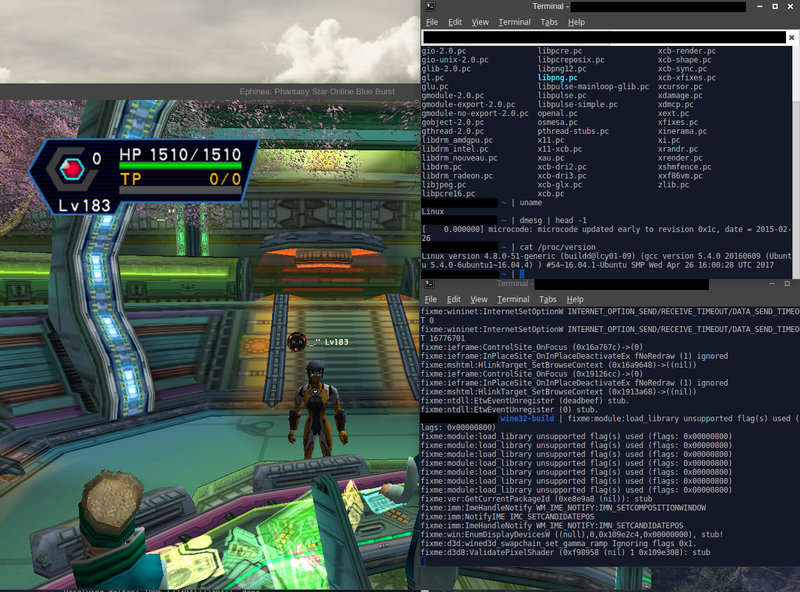The image size is (800, 592).
Task: Click dmesg | head -1 command
Action: click(x=553, y=220)
